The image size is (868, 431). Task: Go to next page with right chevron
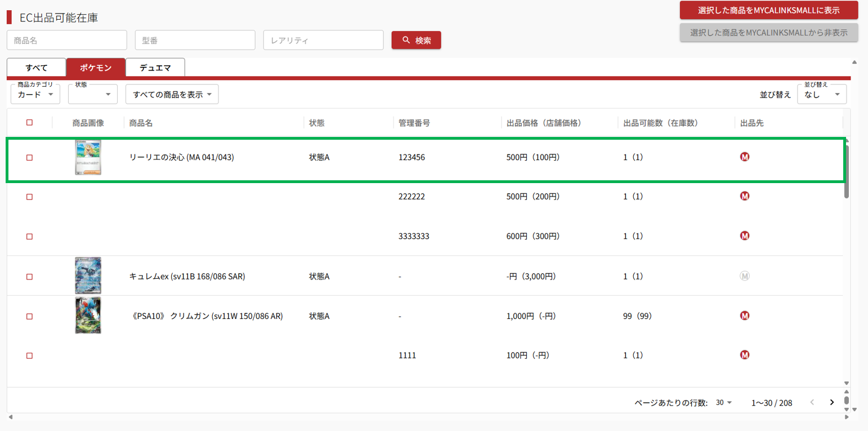point(831,402)
